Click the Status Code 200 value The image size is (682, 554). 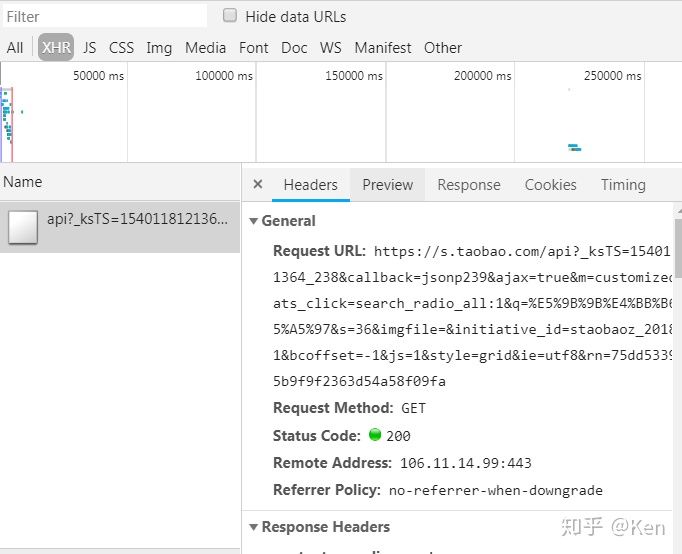pyautogui.click(x=398, y=436)
